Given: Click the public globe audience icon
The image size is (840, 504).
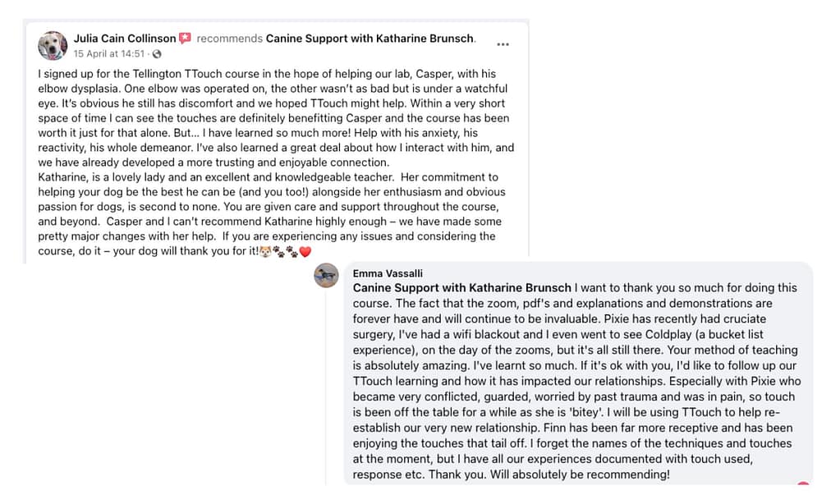Looking at the screenshot, I should 157,54.
